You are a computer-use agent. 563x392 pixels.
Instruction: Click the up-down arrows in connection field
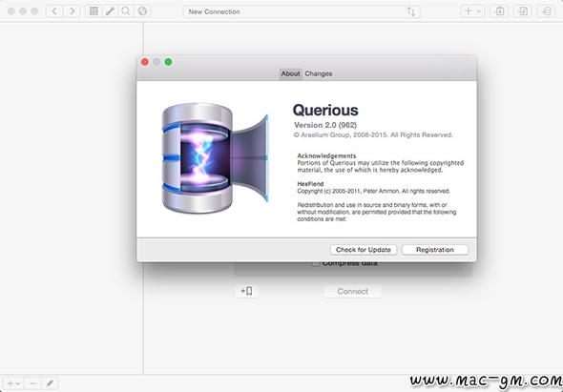(411, 11)
